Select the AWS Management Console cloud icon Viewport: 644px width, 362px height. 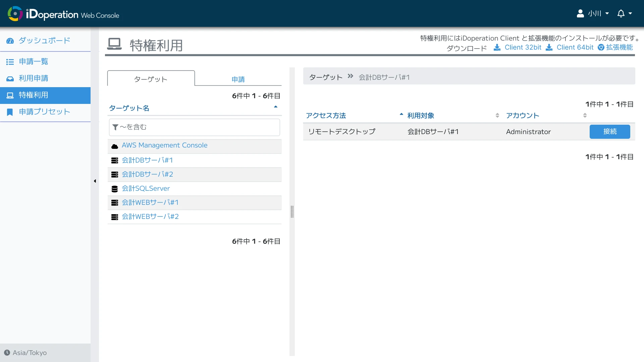pos(115,146)
